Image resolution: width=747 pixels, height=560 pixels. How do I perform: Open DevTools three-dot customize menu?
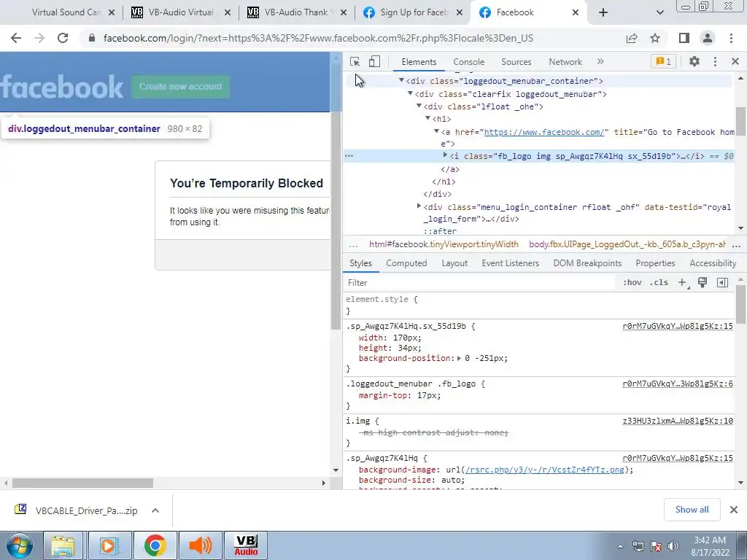[x=715, y=61]
